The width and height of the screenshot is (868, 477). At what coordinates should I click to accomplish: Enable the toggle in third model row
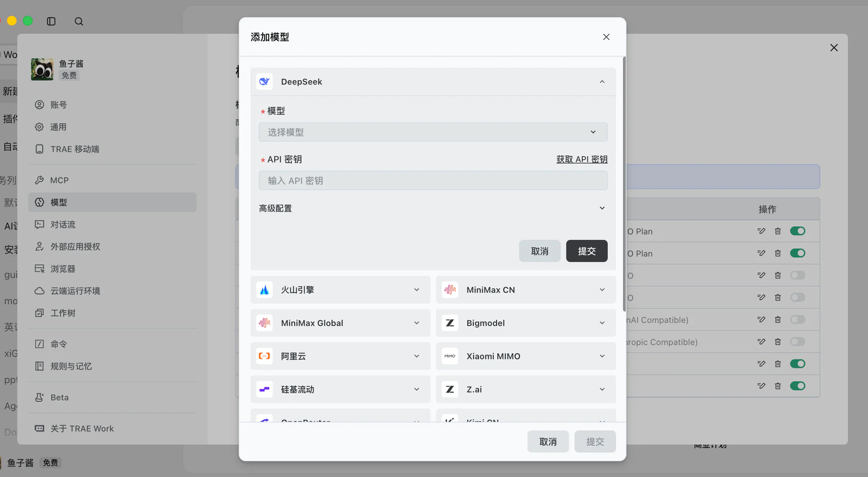(797, 276)
